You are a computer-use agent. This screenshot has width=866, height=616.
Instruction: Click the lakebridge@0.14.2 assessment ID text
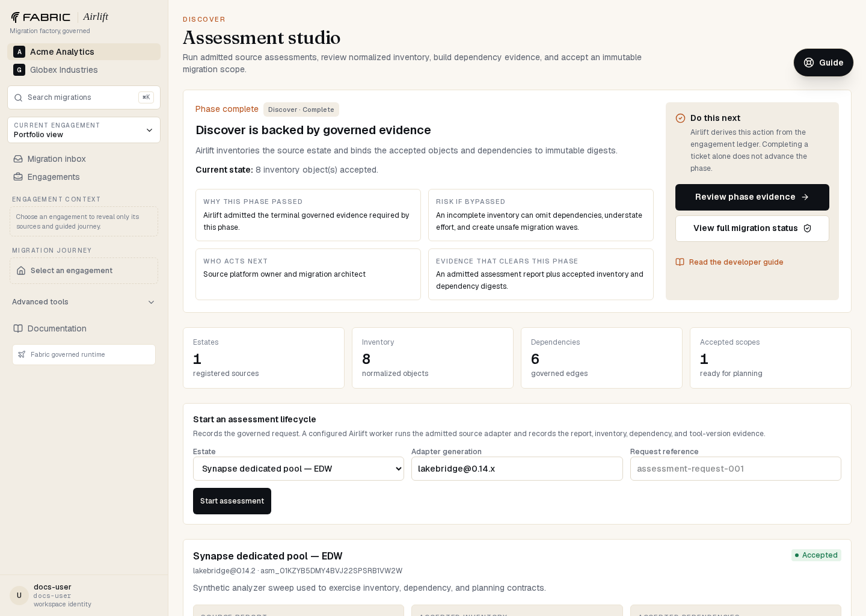298,571
